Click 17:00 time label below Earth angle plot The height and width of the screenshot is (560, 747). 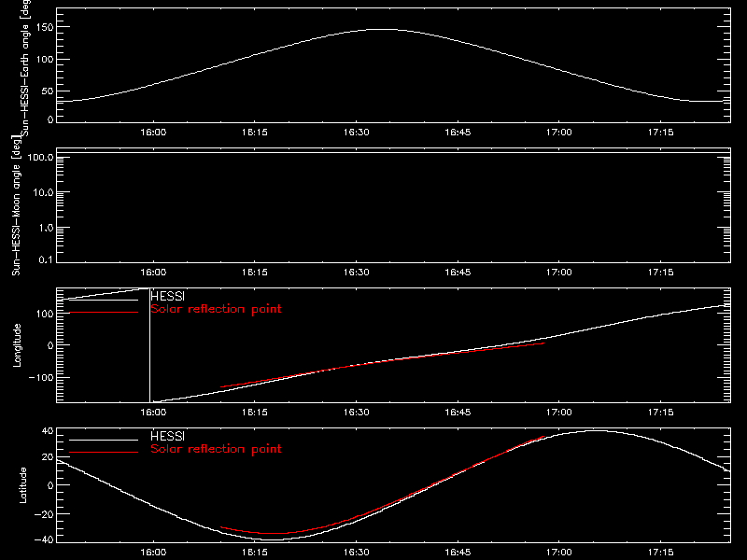tap(558, 133)
